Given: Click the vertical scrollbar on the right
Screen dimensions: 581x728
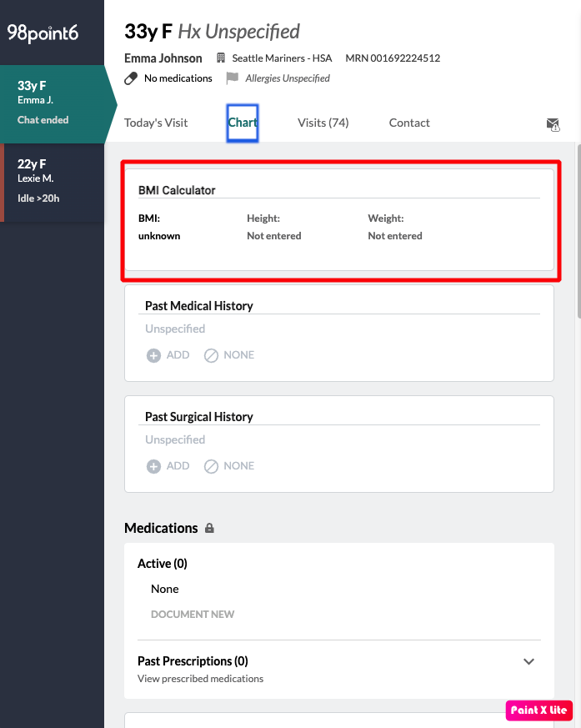Looking at the screenshot, I should 577,233.
